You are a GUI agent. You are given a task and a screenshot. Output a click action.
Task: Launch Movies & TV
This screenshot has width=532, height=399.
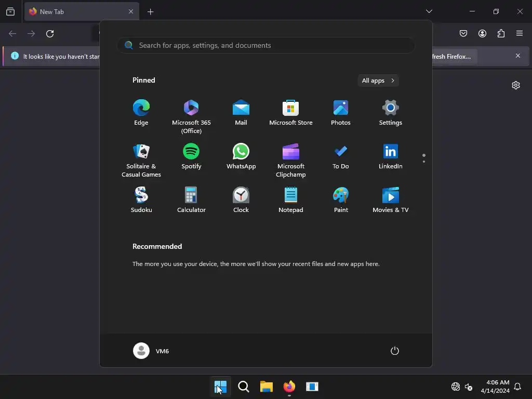click(x=391, y=200)
